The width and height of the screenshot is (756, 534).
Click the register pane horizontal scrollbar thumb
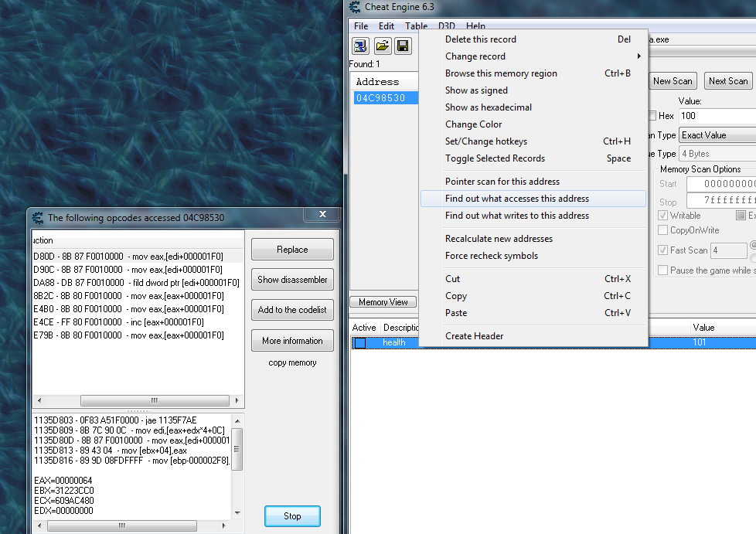point(121,525)
